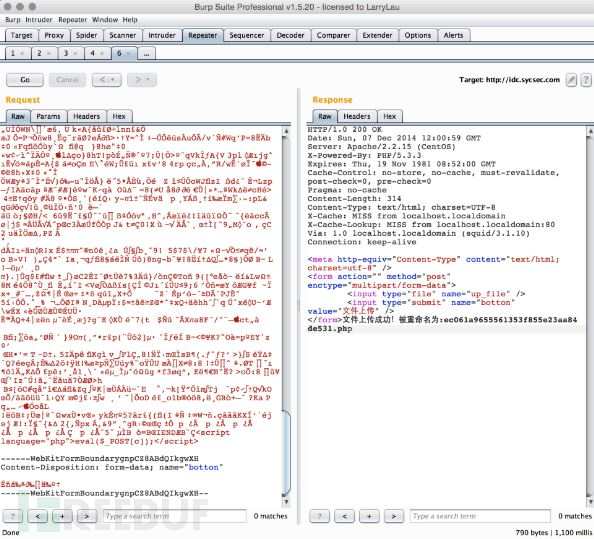Viewport: 594px width, 539px height.
Task: Switch to the Scanner tab
Action: point(123,35)
